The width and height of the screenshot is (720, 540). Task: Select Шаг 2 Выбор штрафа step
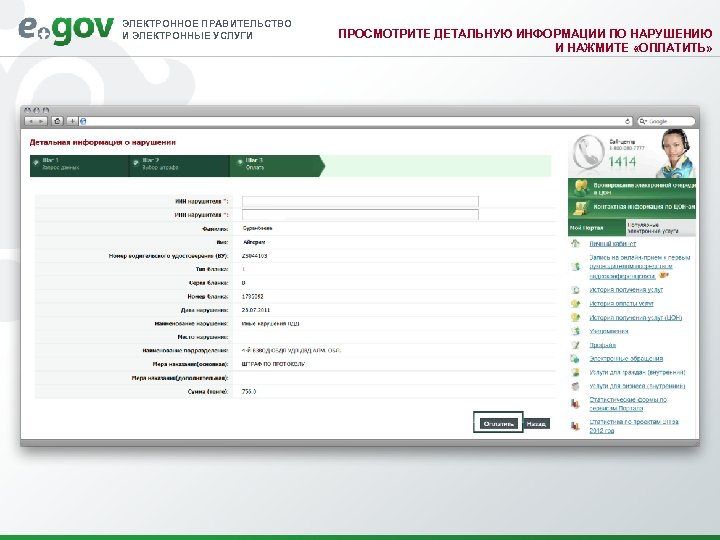point(179,164)
